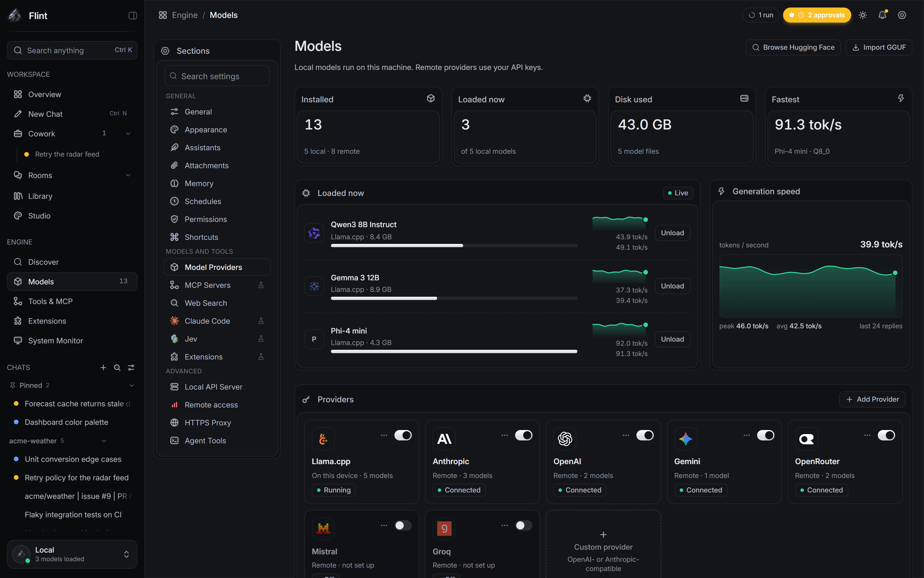Disable the Anthropic provider toggle
Screen dimensions: 924x578
coord(524,435)
